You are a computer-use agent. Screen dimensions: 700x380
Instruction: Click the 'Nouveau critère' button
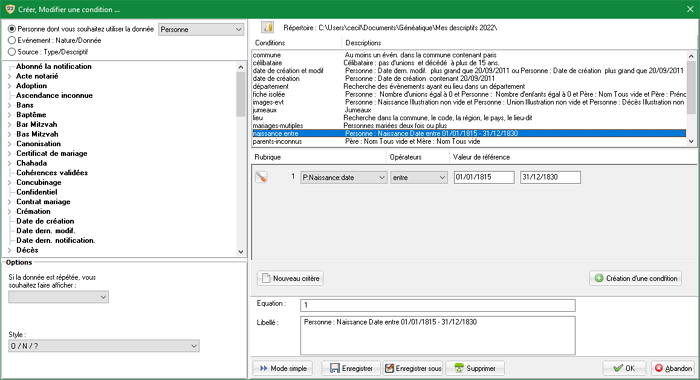pos(290,278)
